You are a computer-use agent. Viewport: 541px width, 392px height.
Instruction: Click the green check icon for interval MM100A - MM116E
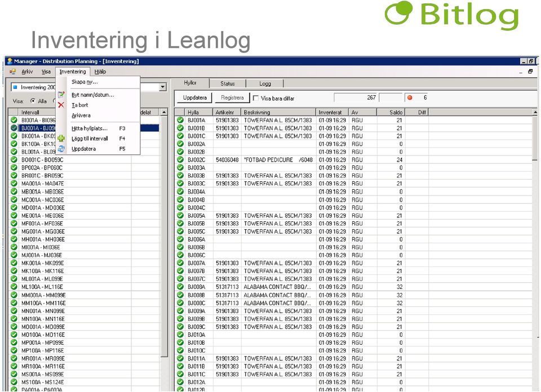pos(14,303)
